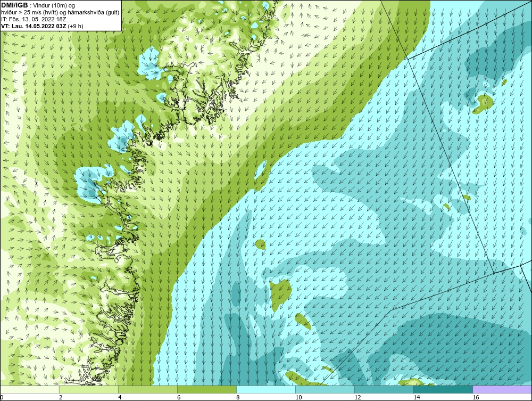Click the 14–16 m/s legend color swatch
This screenshot has height=401, width=532.
pyautogui.click(x=443, y=389)
